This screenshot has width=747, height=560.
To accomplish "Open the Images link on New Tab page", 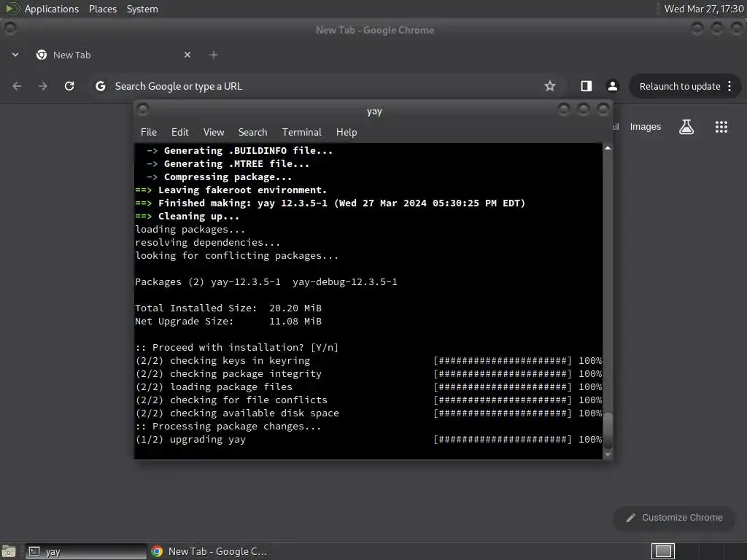I will click(645, 127).
